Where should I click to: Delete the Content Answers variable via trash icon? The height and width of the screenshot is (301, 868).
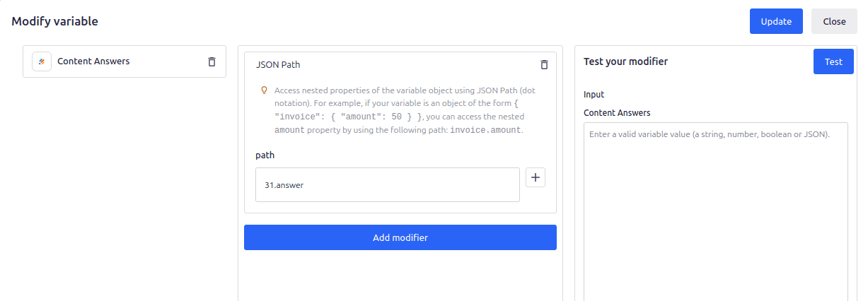point(212,61)
